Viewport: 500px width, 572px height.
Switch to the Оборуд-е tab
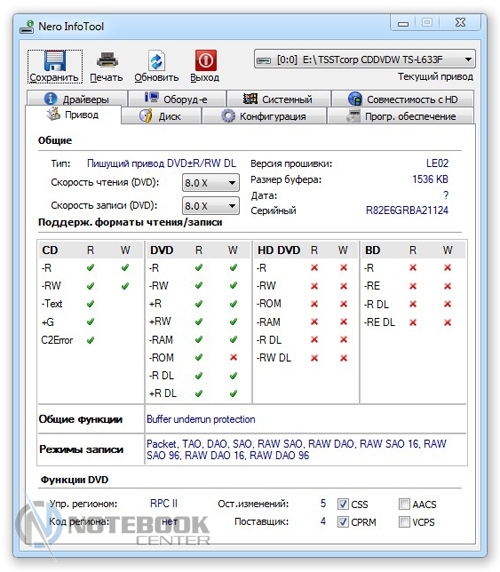pos(177,99)
